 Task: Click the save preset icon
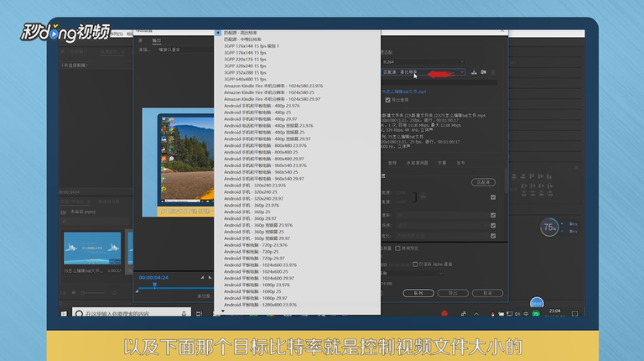click(x=474, y=72)
